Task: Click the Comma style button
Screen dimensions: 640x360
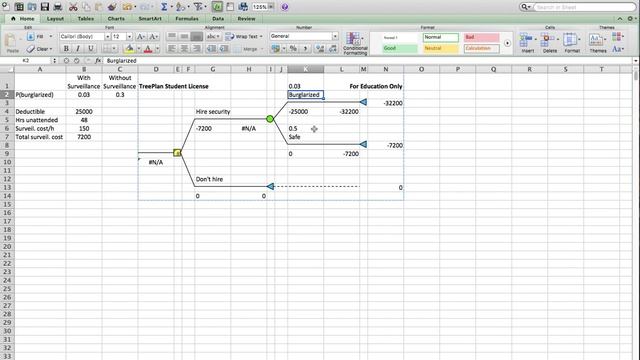Action: click(305, 49)
